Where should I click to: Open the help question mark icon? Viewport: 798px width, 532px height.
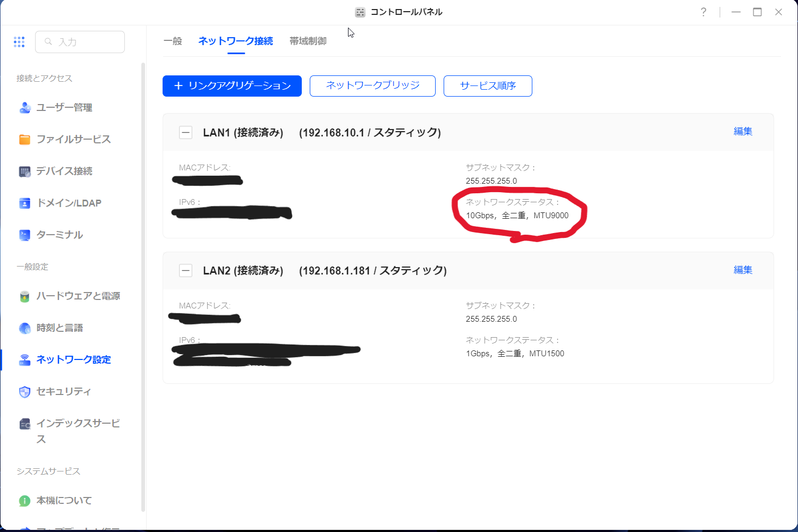pyautogui.click(x=703, y=12)
